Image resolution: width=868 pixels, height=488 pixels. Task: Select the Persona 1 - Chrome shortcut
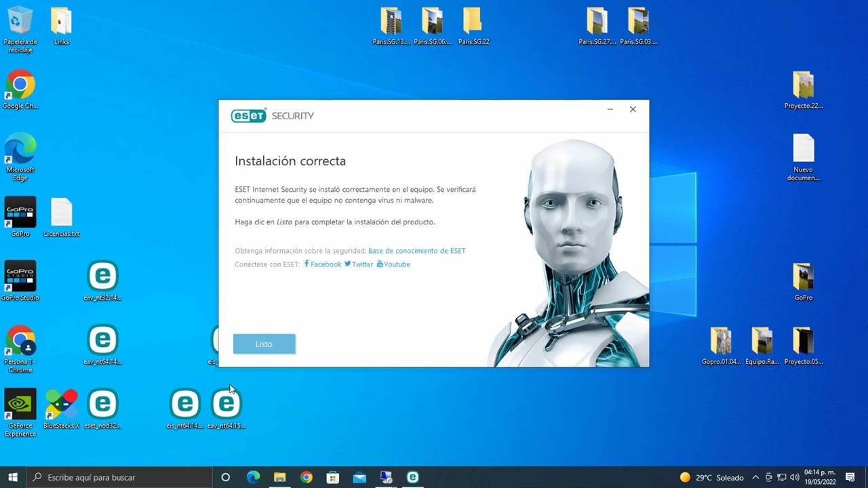(20, 349)
